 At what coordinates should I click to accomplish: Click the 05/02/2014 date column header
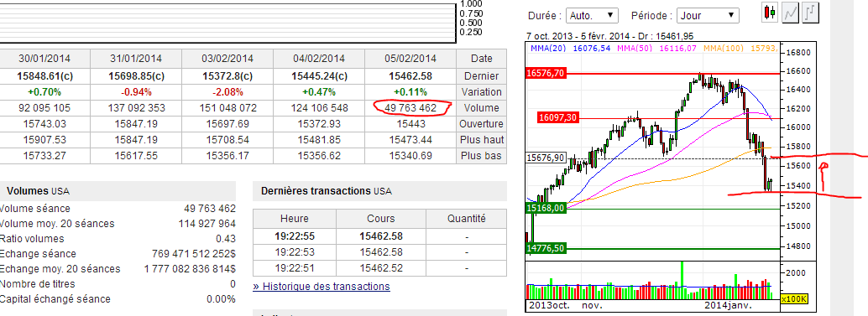click(410, 59)
